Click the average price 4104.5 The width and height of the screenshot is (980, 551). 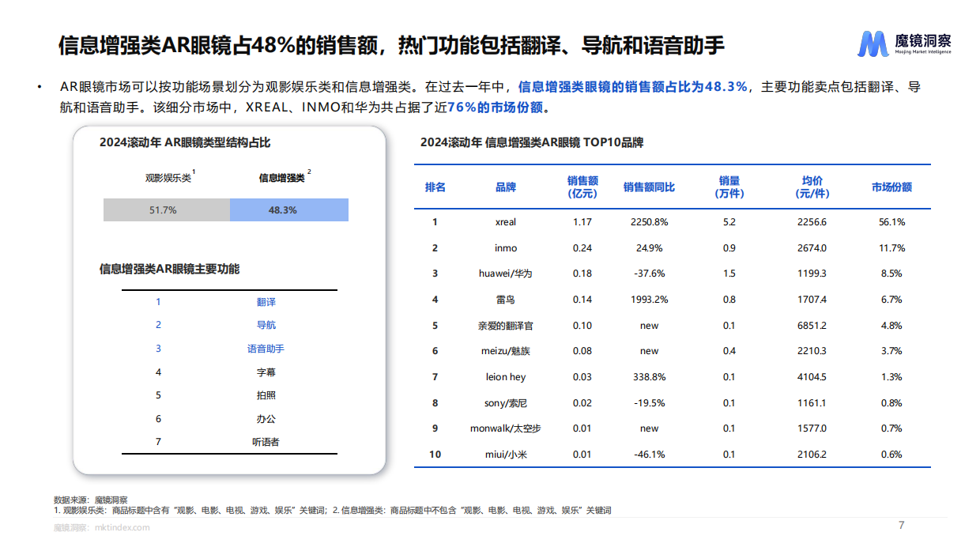tap(812, 377)
